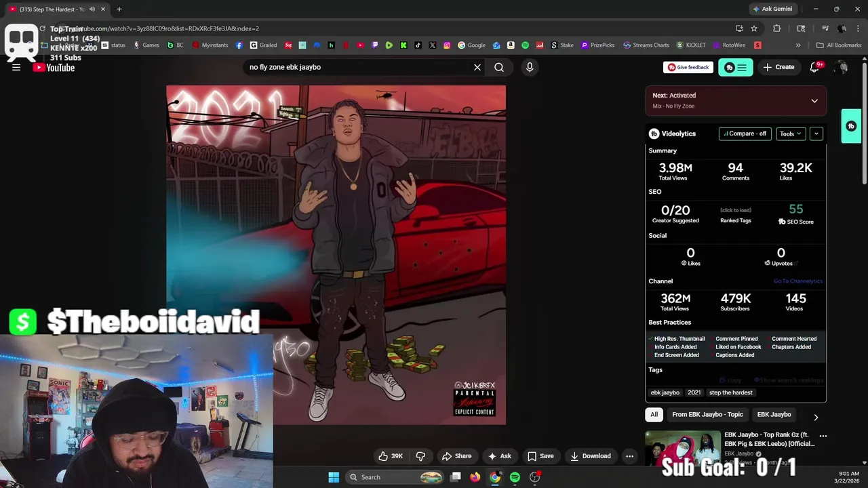Like the video with thumbs up
Image resolution: width=868 pixels, height=488 pixels.
pyautogui.click(x=391, y=456)
